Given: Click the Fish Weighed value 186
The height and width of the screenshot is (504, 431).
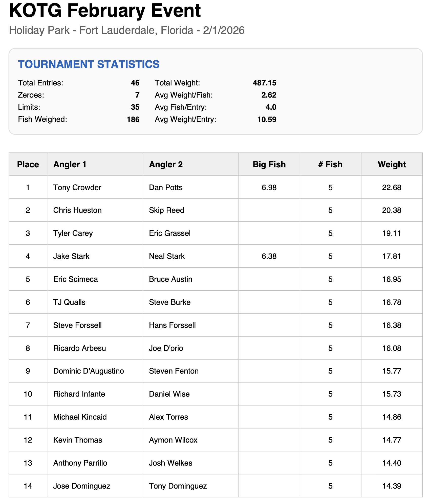Looking at the screenshot, I should click(x=133, y=119).
